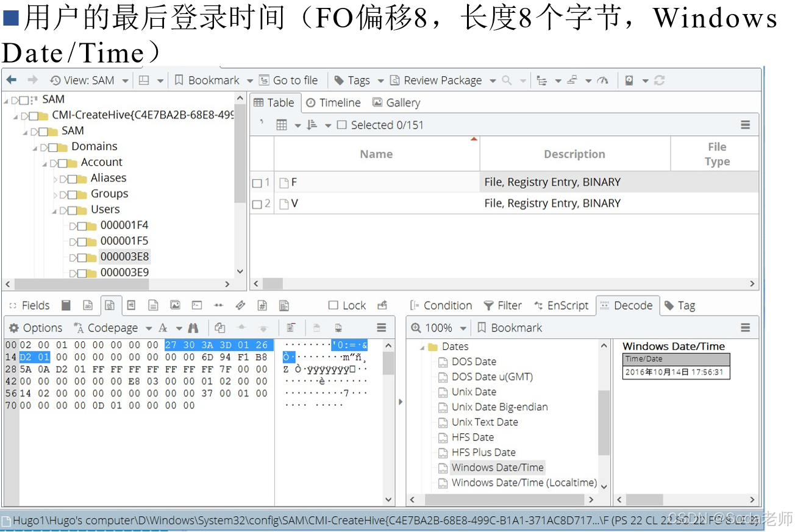795x532 pixels.
Task: Click the binoculars Find icon in the hex toolbar
Action: click(193, 328)
